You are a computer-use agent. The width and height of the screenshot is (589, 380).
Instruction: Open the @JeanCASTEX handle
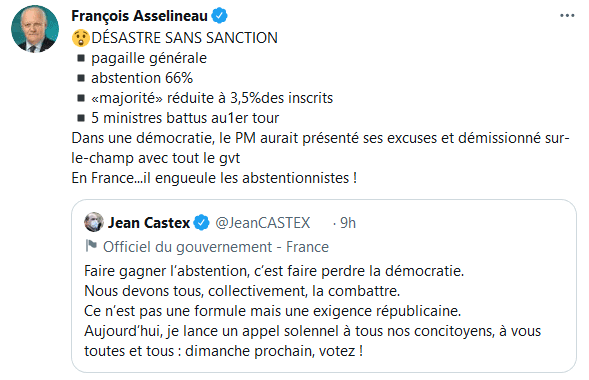pyautogui.click(x=263, y=223)
